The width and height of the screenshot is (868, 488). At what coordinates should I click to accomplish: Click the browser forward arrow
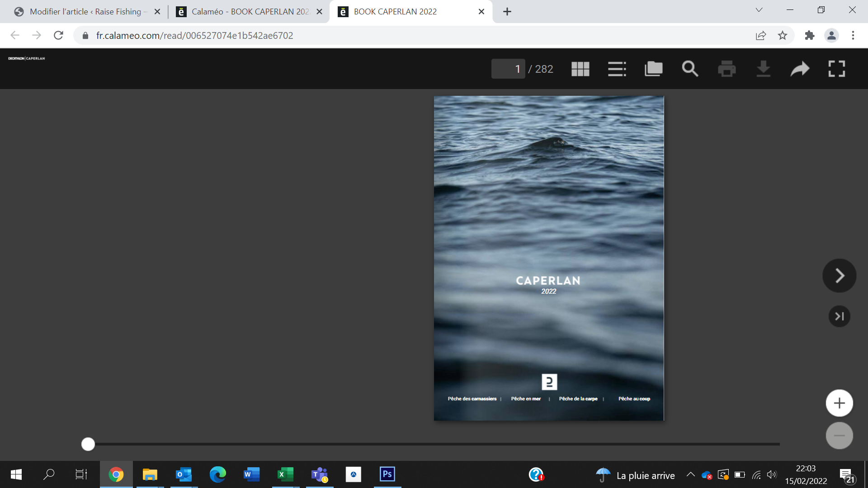coord(37,35)
